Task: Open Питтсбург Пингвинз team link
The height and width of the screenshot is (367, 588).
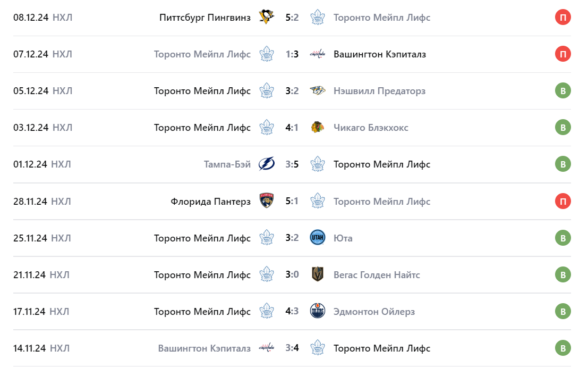Action: 205,18
